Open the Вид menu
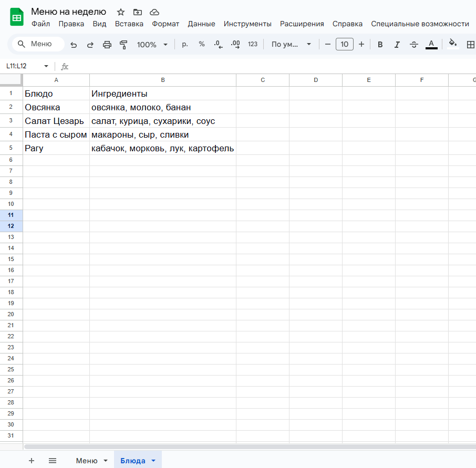The image size is (476, 468). 100,24
